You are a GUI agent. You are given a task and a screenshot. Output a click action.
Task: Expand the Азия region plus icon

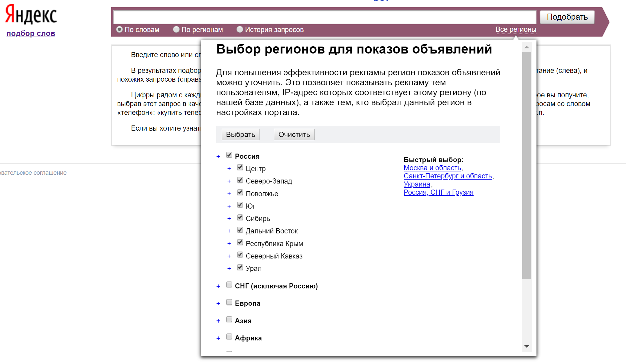point(218,321)
